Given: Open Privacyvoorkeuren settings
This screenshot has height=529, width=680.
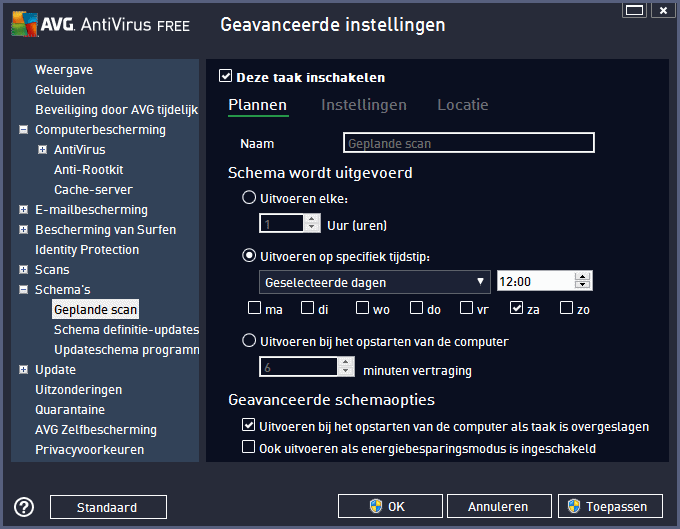Looking at the screenshot, I should click(89, 450).
